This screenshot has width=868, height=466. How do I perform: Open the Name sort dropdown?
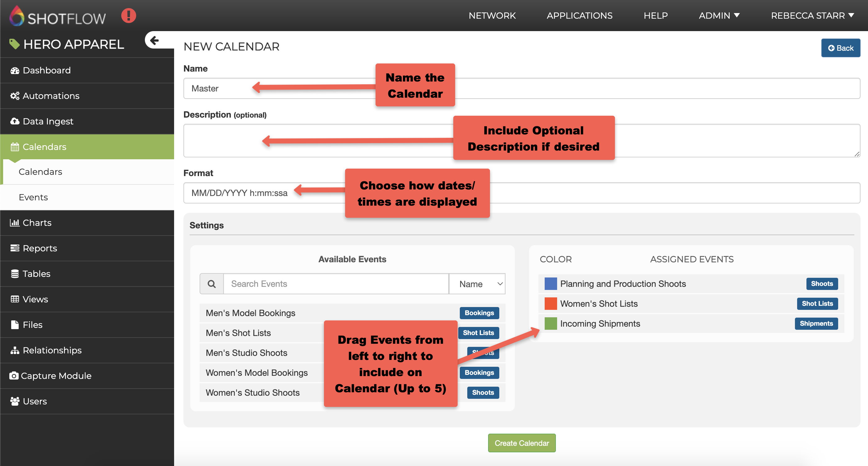tap(477, 284)
